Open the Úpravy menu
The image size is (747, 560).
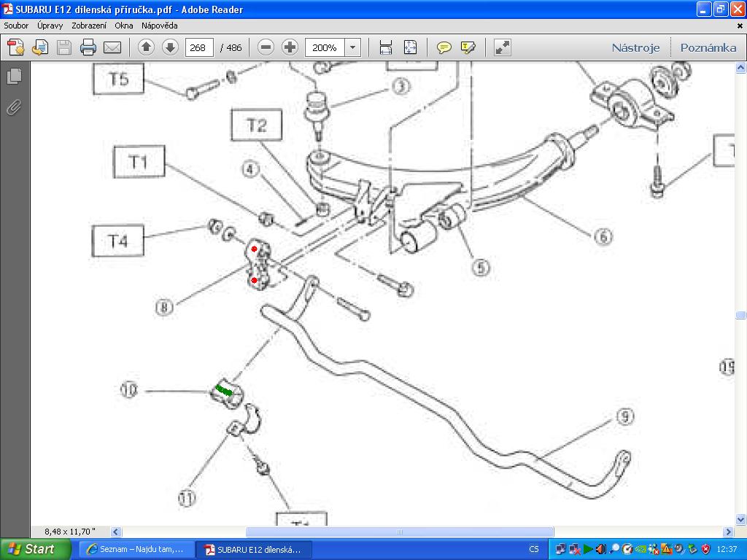coord(50,26)
